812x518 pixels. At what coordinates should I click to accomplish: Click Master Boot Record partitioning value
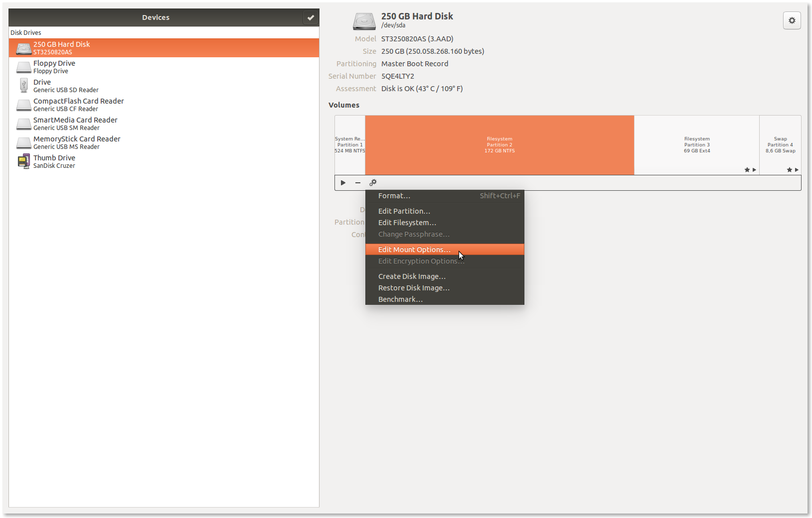click(x=415, y=64)
